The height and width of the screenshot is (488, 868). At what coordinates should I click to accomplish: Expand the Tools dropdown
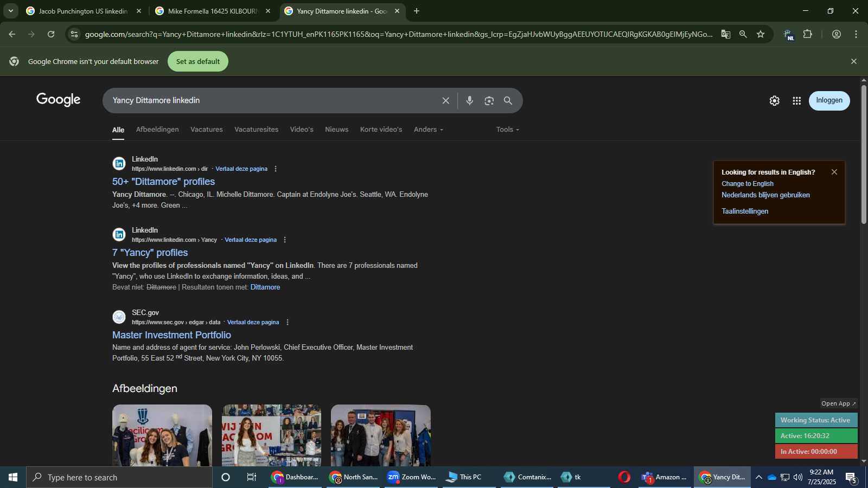(508, 130)
